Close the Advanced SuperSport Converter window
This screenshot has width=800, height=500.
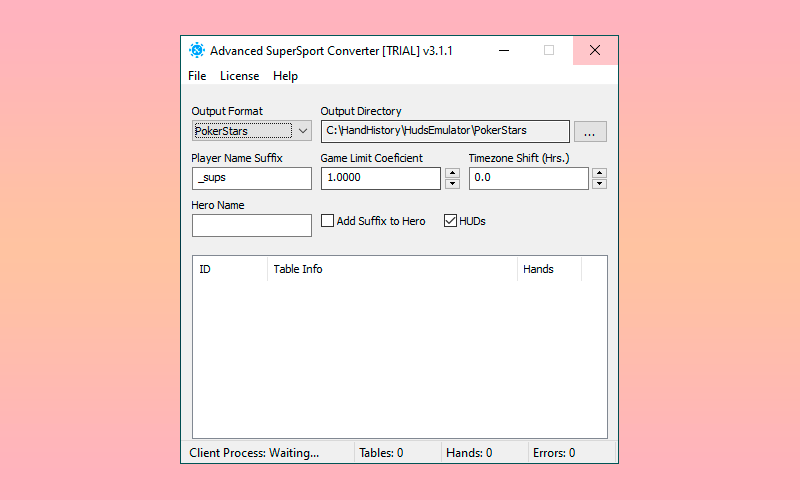[x=595, y=50]
